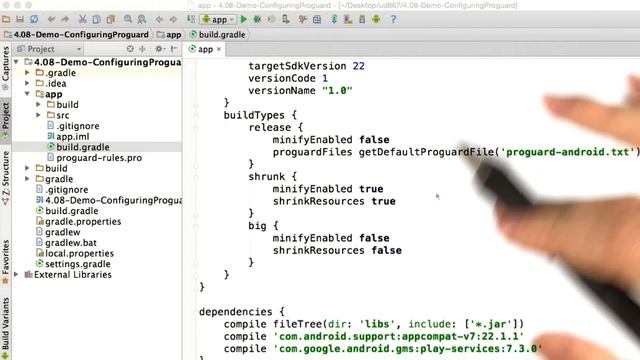The width and height of the screenshot is (640, 360).
Task: Navigate Back with the left arrow icon
Action: (x=159, y=19)
